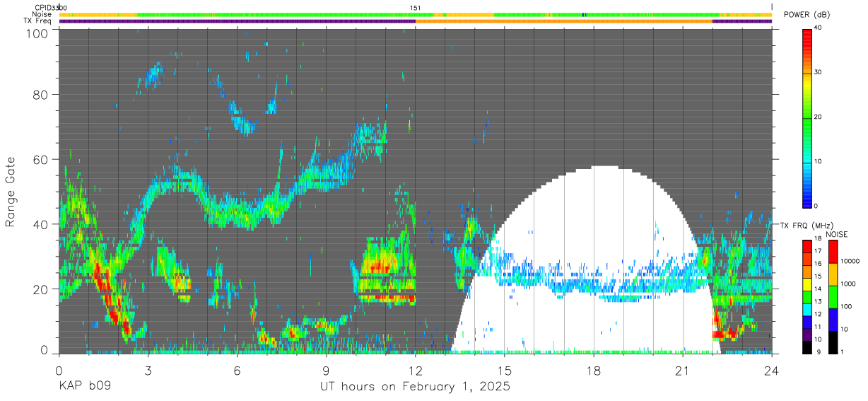Image resolution: width=868 pixels, height=401 pixels.
Task: Click the top Noise color strip
Action: click(416, 14)
